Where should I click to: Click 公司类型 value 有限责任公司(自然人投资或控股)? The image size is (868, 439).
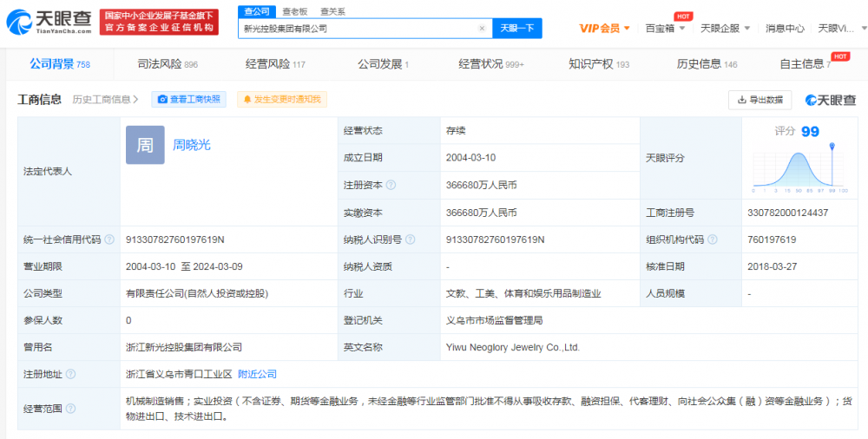click(x=197, y=293)
